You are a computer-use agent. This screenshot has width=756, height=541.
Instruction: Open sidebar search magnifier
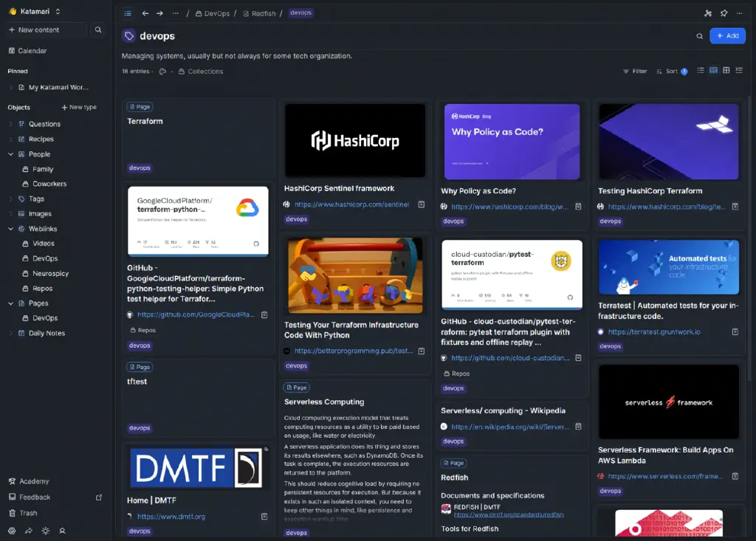tap(98, 30)
